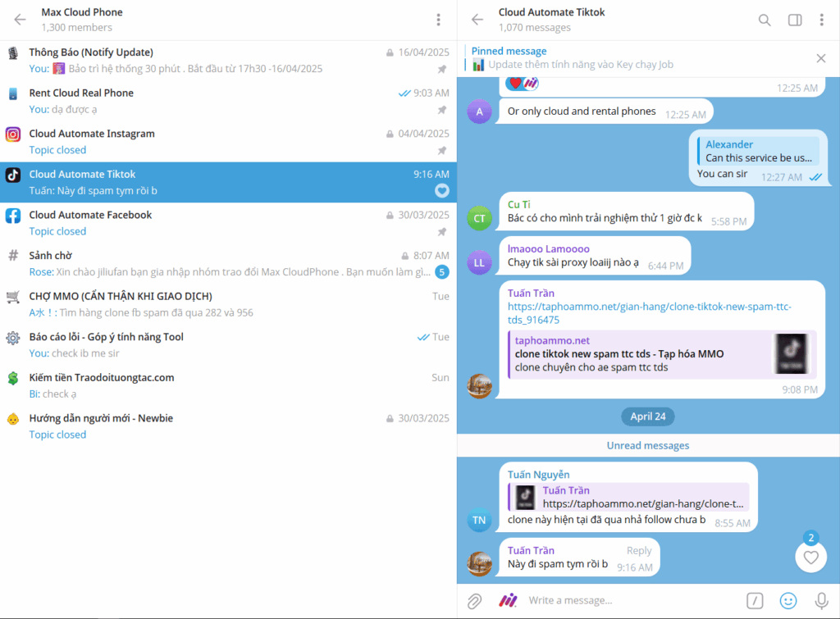Open LL avatar of lmaooo Lamoooo
Viewport: 840px width, 619px height.
tap(479, 262)
